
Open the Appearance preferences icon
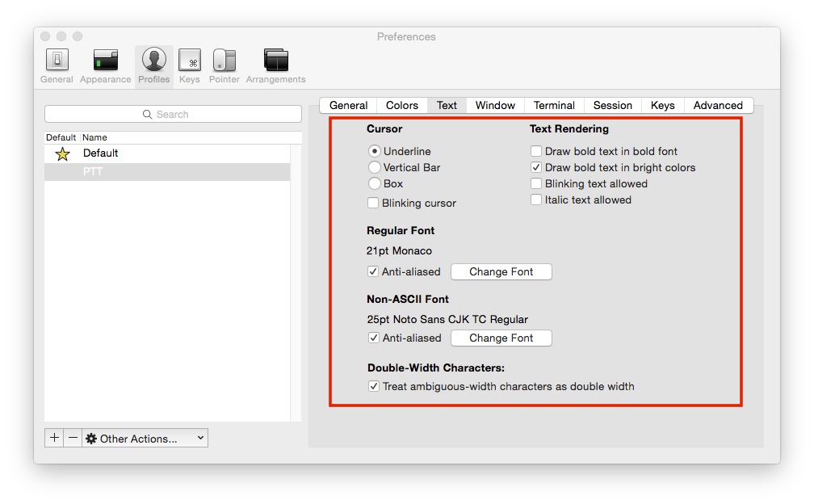[105, 61]
